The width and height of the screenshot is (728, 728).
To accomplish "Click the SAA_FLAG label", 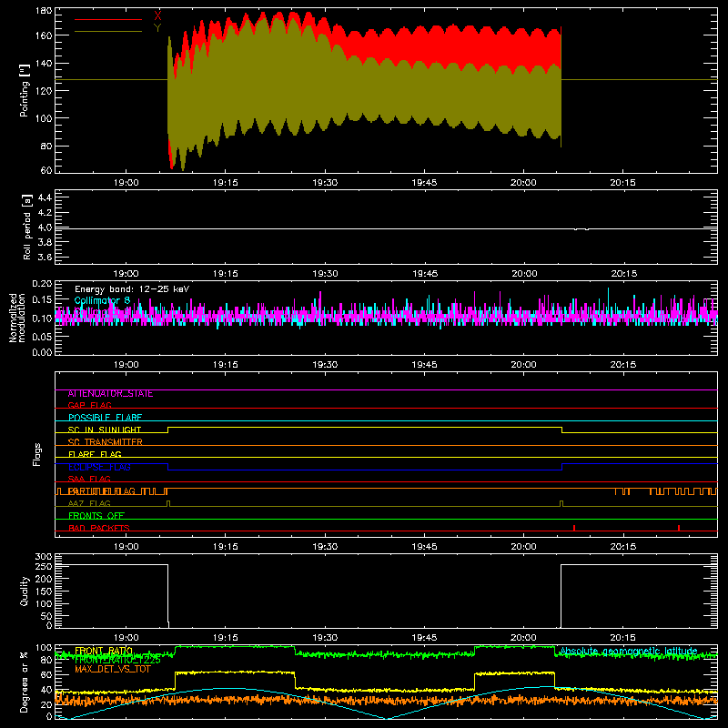I will point(89,479).
